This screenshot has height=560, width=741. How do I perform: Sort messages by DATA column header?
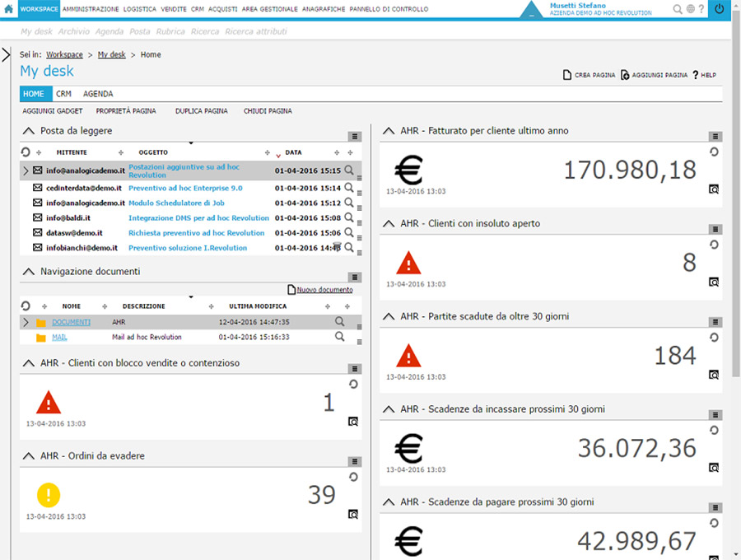[x=293, y=152]
